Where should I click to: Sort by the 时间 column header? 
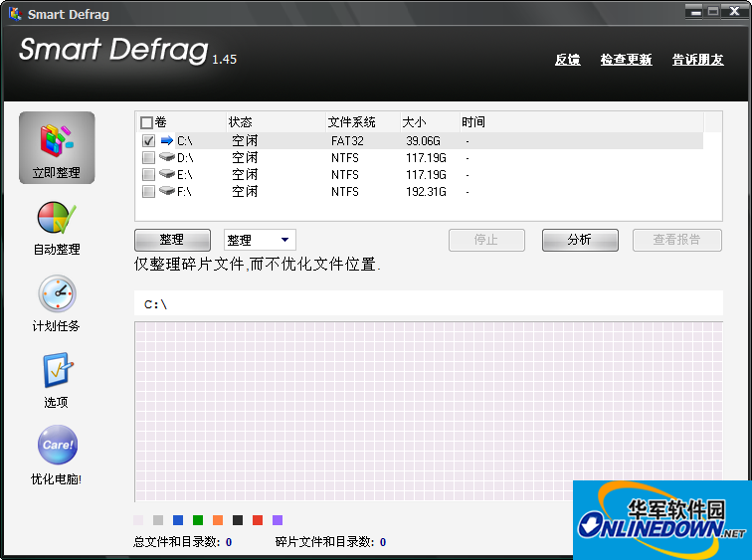click(x=582, y=122)
